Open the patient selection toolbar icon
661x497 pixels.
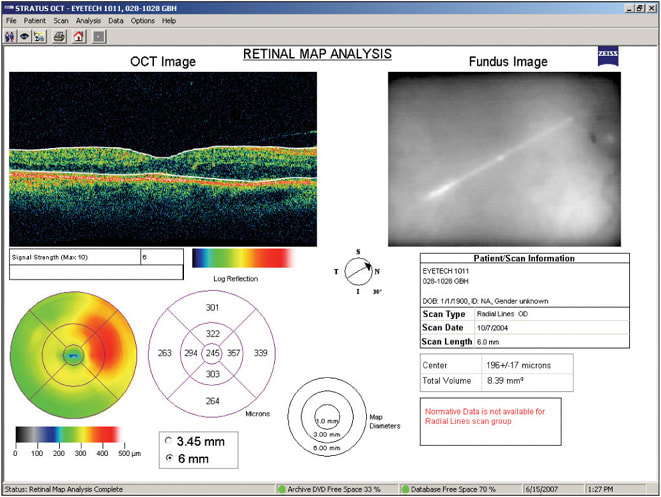(10, 37)
